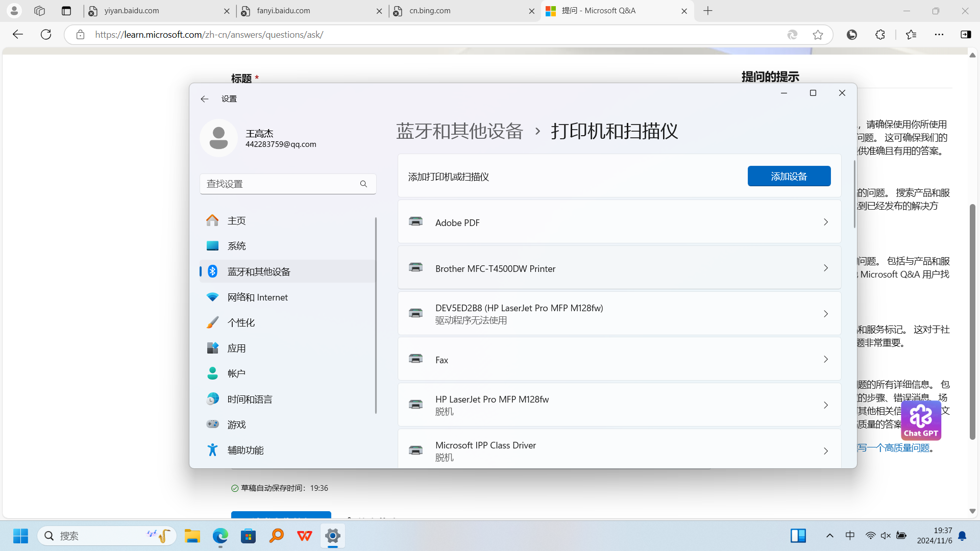Open 主页 home in Settings sidebar
Screen dimensions: 980x551
(288, 220)
